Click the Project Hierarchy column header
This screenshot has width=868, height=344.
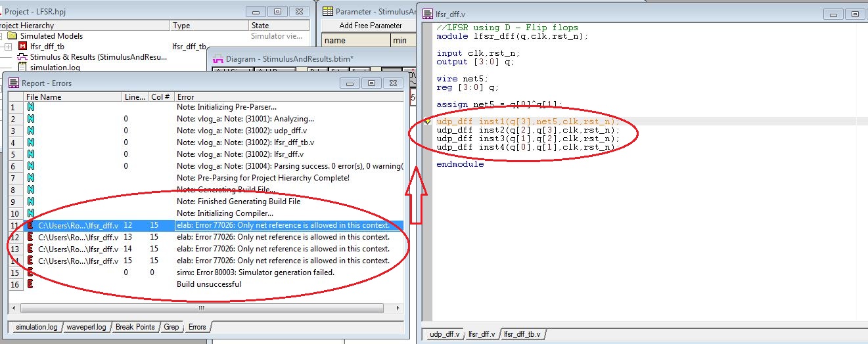pos(84,26)
